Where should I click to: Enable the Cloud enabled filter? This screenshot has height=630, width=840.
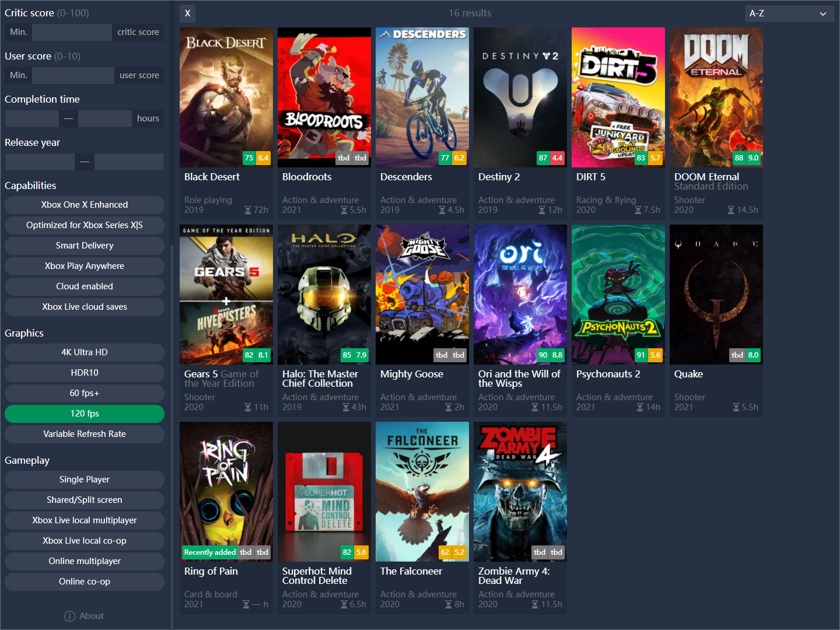(x=84, y=286)
